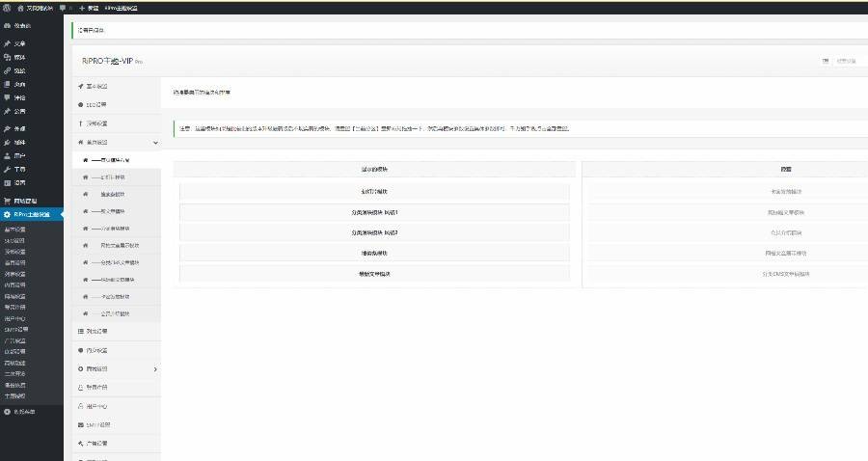Image resolution: width=868 pixels, height=461 pixels.
Task: Click the settings search field
Action: tap(849, 61)
